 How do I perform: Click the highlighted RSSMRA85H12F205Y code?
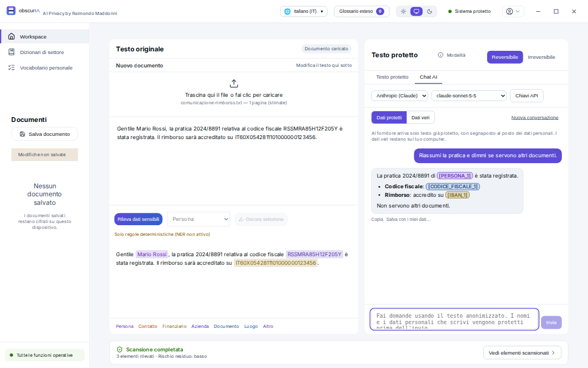tap(314, 254)
